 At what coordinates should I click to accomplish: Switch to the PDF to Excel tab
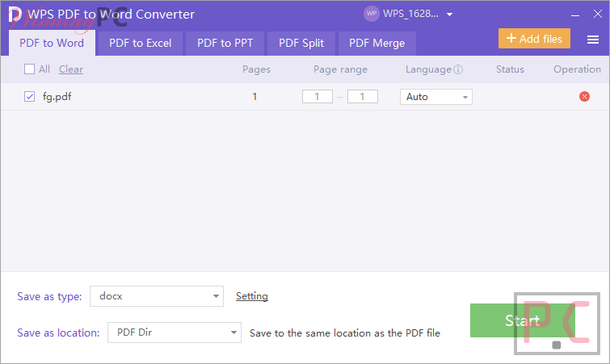point(140,43)
